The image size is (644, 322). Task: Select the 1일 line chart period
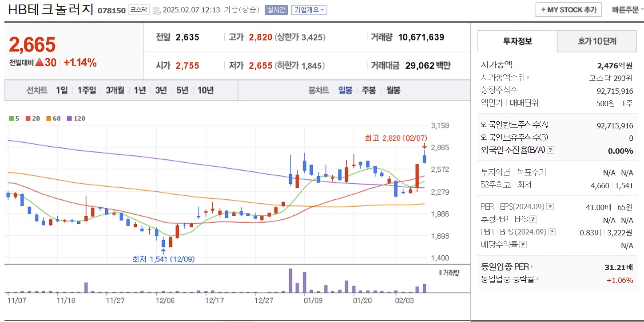pyautogui.click(x=62, y=91)
